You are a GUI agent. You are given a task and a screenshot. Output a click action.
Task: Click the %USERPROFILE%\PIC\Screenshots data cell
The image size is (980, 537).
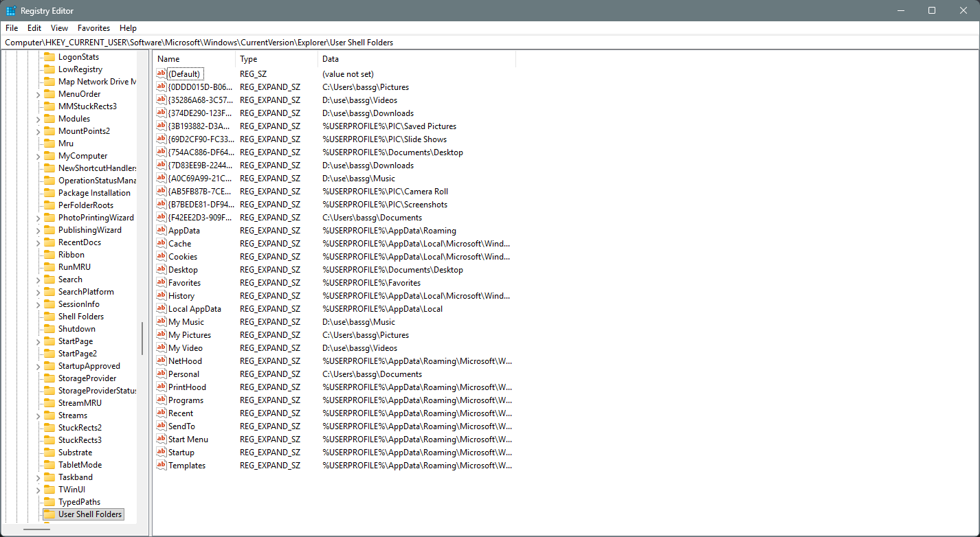point(385,205)
